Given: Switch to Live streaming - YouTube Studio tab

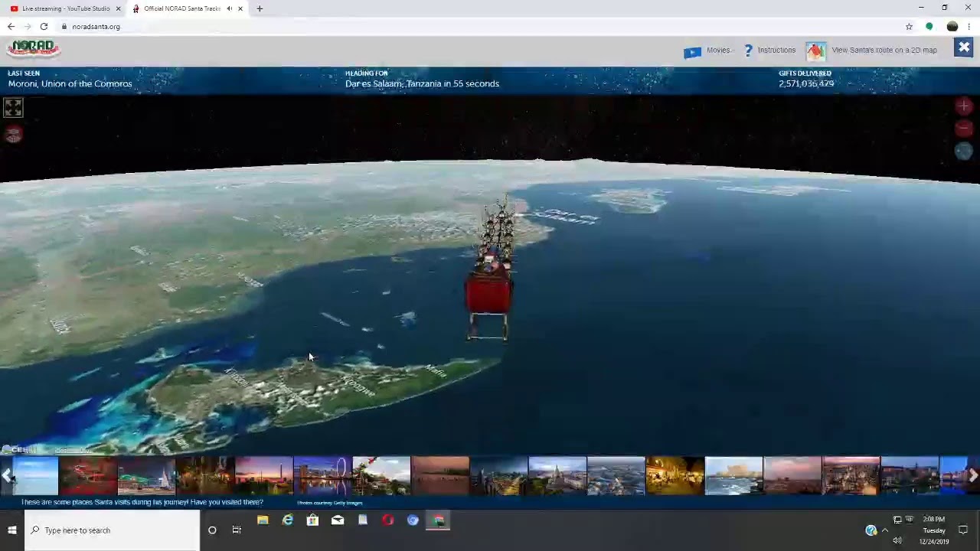Looking at the screenshot, I should pyautogui.click(x=64, y=8).
